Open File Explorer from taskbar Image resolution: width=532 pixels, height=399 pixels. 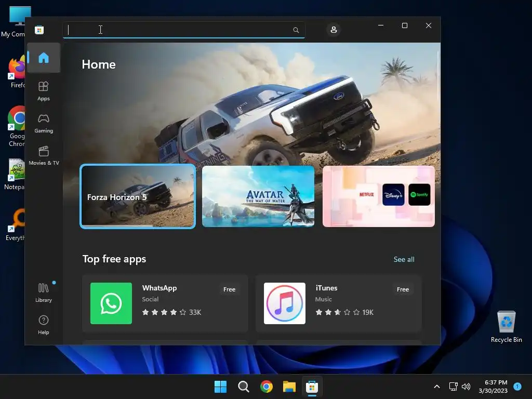289,387
